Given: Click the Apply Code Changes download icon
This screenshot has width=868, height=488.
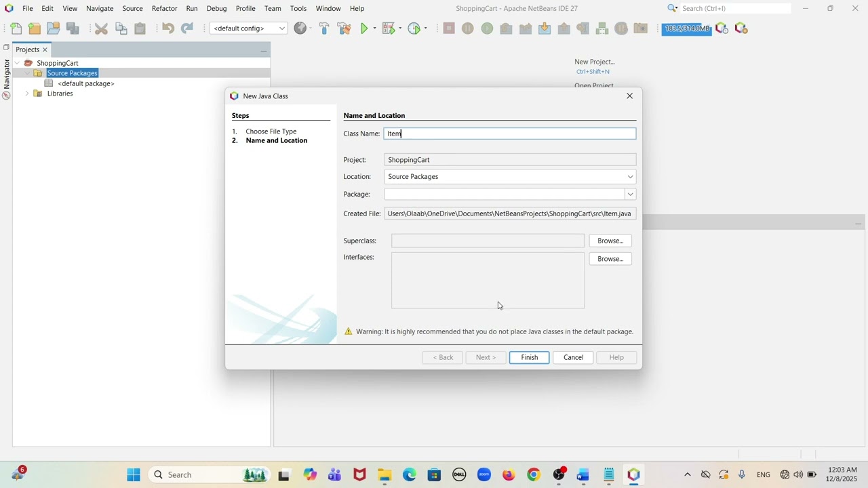Looking at the screenshot, I should point(545,28).
